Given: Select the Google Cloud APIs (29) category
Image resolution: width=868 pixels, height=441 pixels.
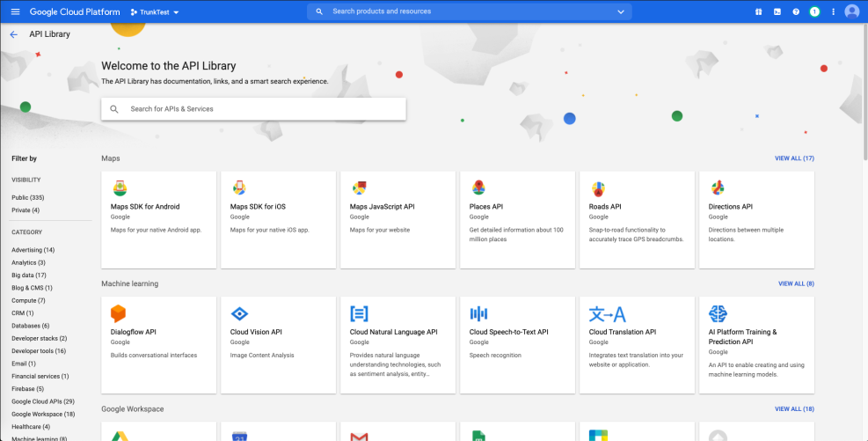Looking at the screenshot, I should (x=43, y=401).
